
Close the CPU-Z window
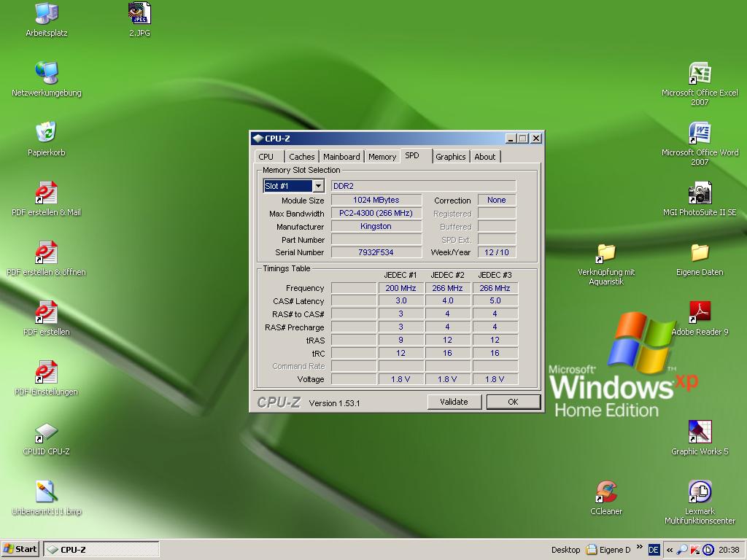[x=536, y=139]
